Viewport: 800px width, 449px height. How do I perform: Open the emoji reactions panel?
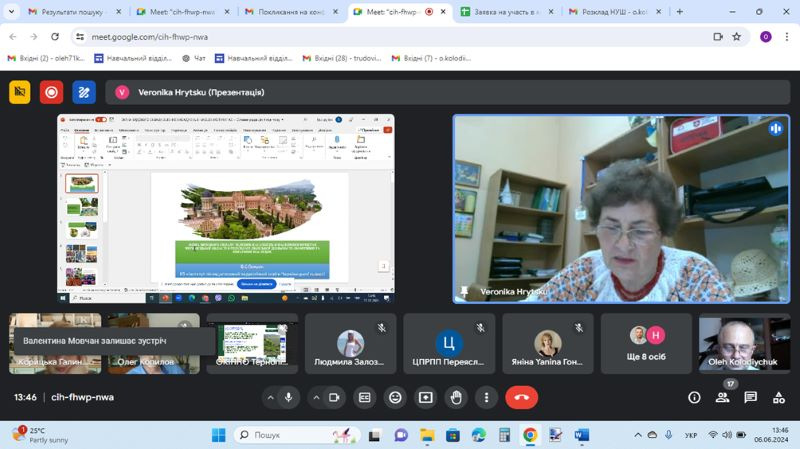pos(395,397)
